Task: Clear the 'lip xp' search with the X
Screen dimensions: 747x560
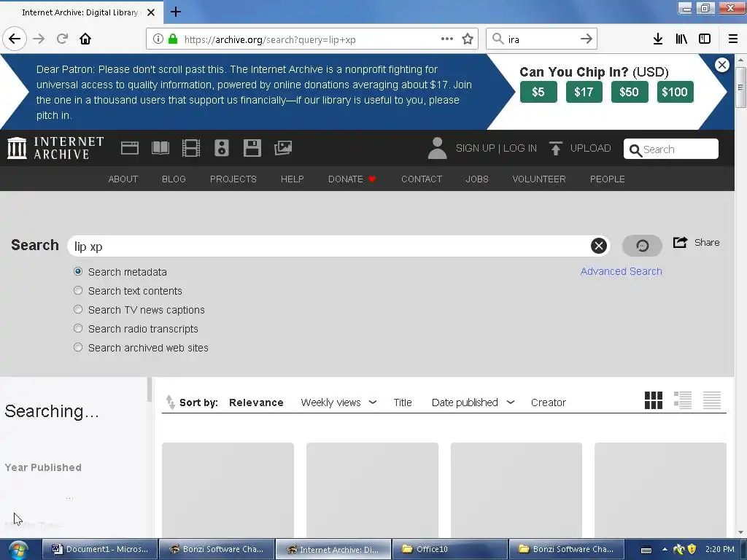Action: [599, 246]
